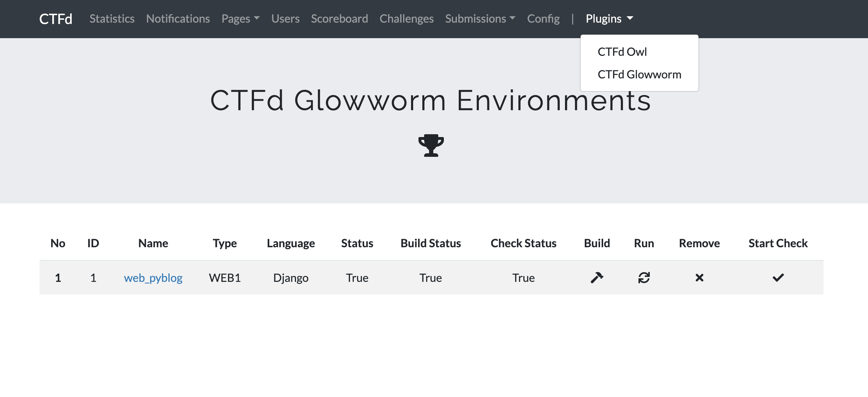Image resolution: width=868 pixels, height=397 pixels.
Task: Open Notifications in the navbar
Action: point(178,18)
